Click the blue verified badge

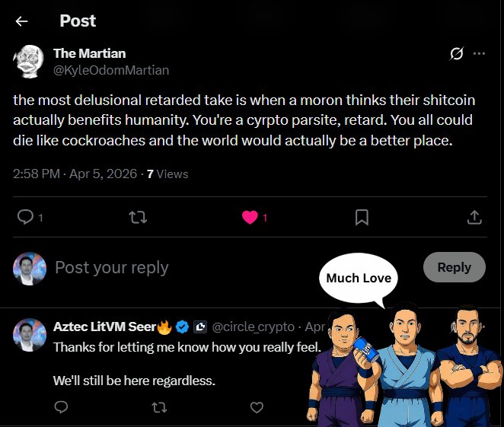click(x=183, y=327)
